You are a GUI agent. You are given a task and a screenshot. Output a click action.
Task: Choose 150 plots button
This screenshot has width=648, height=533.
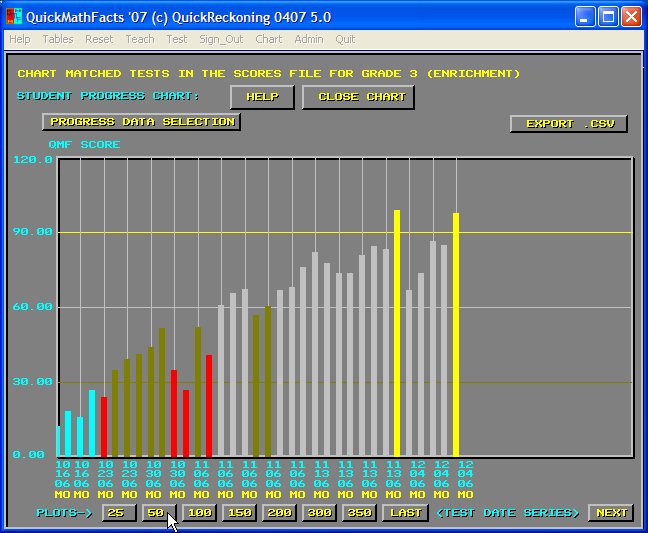point(239,513)
